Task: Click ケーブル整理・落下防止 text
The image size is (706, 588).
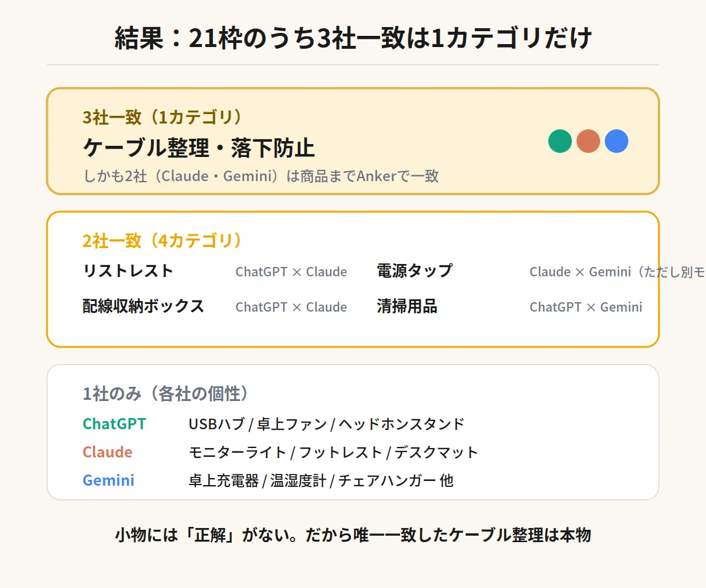Action: (199, 148)
